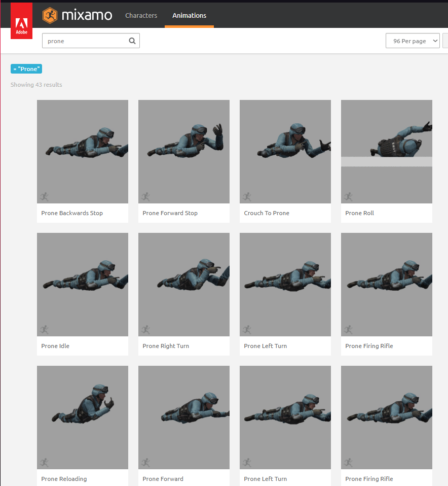Click the running figure icon on Prone Forward Stop
Viewport: 448px width, 486px height.
[x=145, y=196]
